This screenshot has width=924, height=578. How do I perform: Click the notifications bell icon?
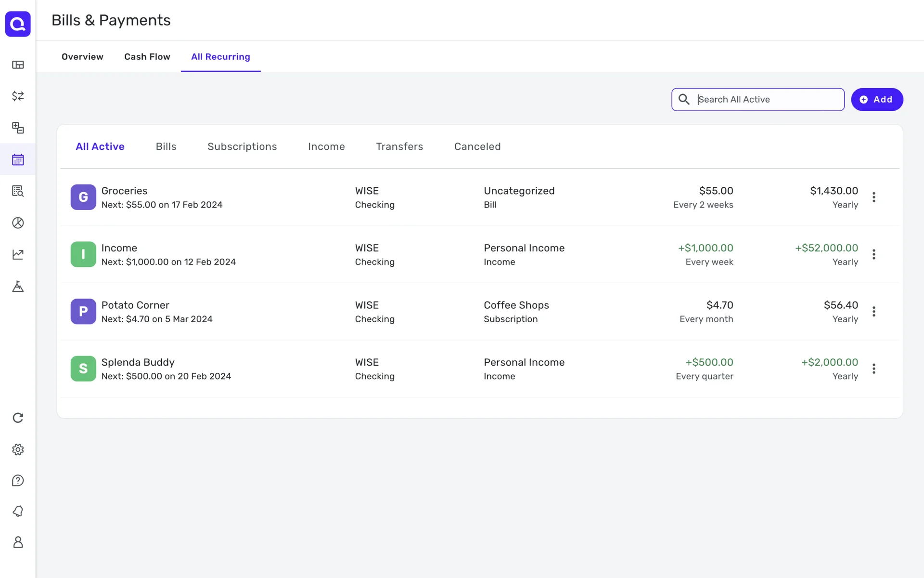18,511
